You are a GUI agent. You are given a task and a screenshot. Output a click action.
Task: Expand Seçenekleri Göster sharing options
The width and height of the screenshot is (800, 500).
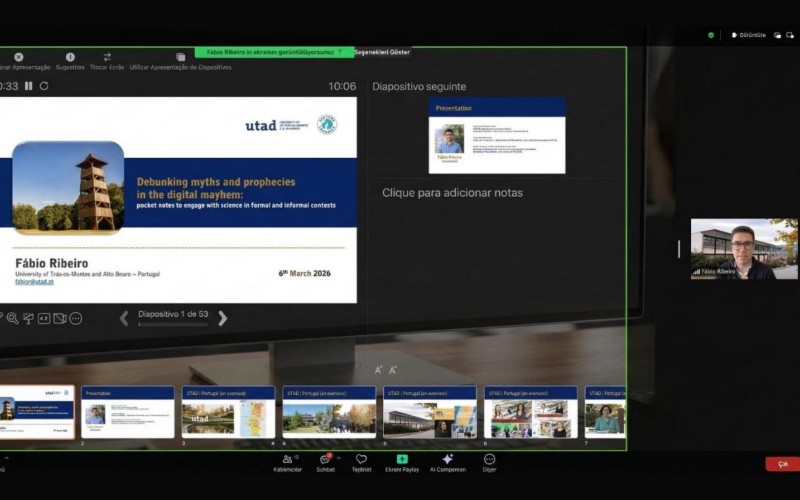[x=382, y=52]
